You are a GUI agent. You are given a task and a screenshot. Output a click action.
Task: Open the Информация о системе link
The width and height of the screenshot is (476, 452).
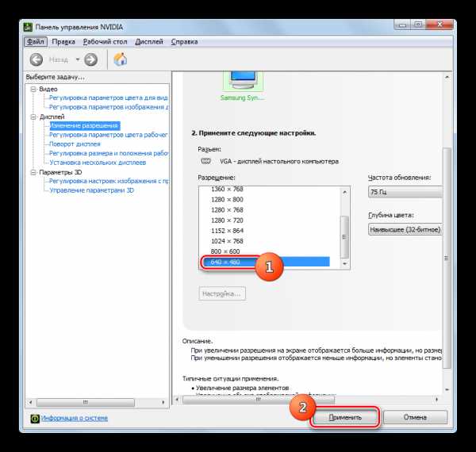tap(75, 419)
